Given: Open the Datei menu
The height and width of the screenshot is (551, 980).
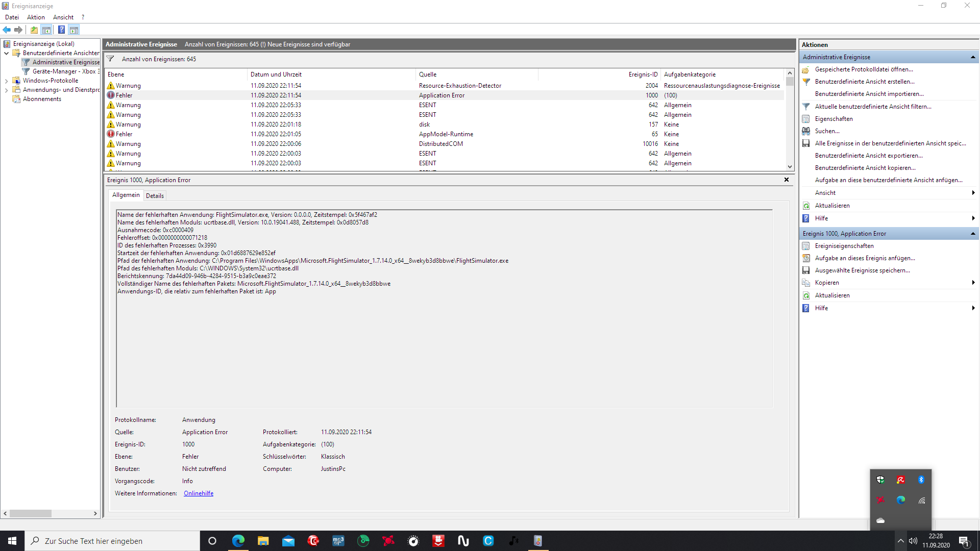Looking at the screenshot, I should click(x=12, y=17).
